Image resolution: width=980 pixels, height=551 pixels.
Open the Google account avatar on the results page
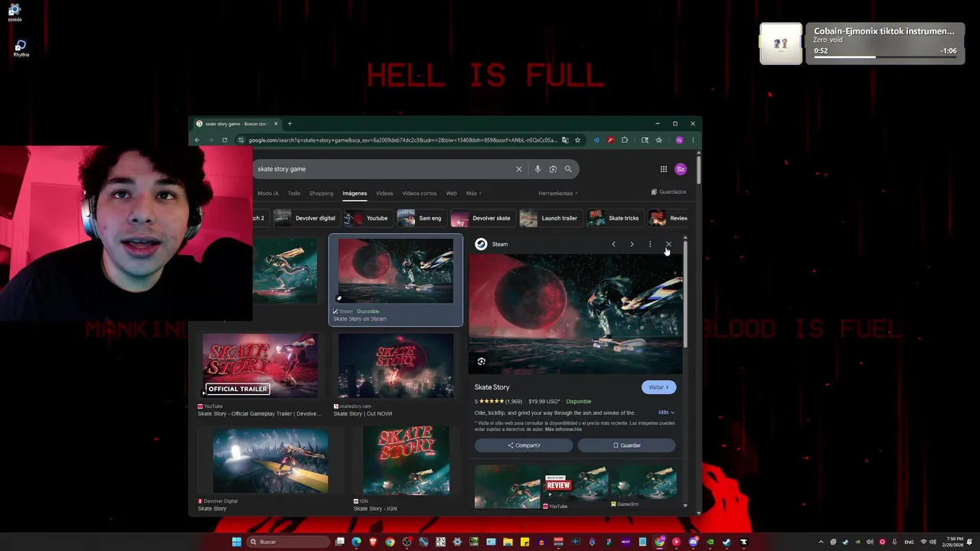[x=681, y=169]
